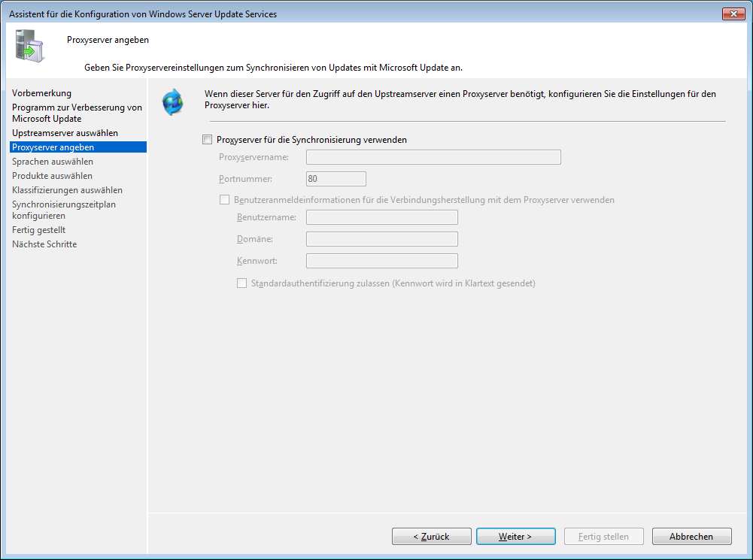
Task: Click the 'Geben Sie Proxyservereinstellungen' description
Action: 273,68
